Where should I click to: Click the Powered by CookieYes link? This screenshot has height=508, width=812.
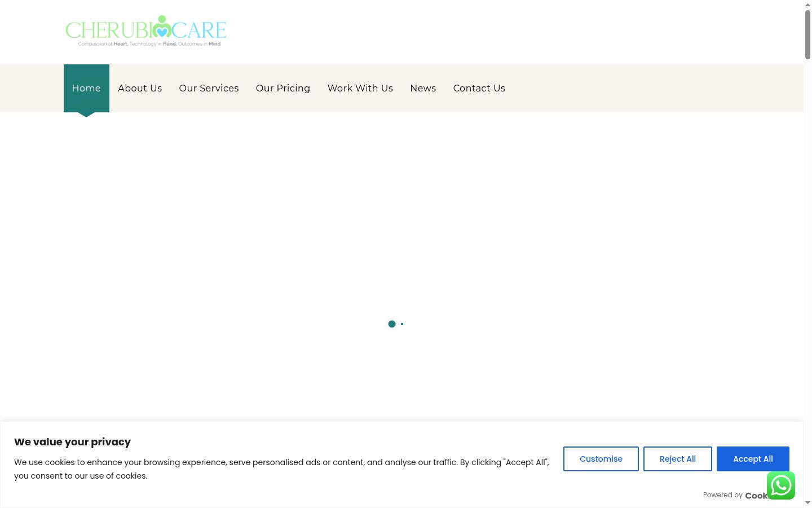tap(735, 495)
